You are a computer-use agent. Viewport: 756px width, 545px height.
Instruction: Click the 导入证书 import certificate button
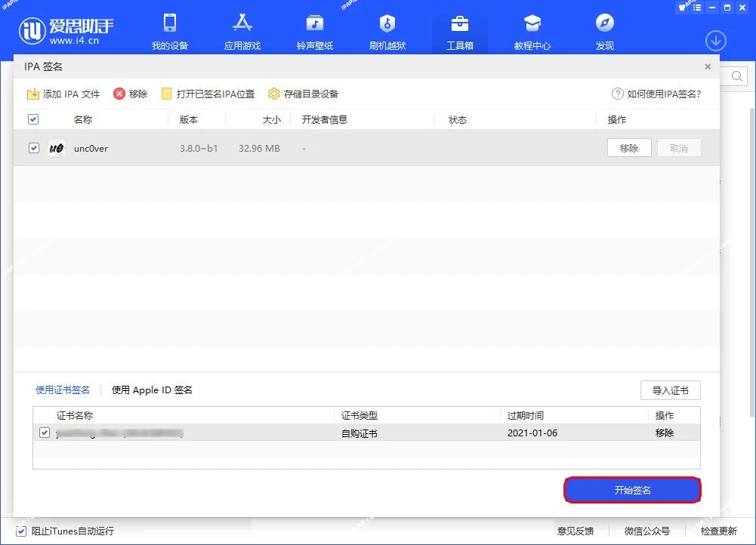[670, 390]
